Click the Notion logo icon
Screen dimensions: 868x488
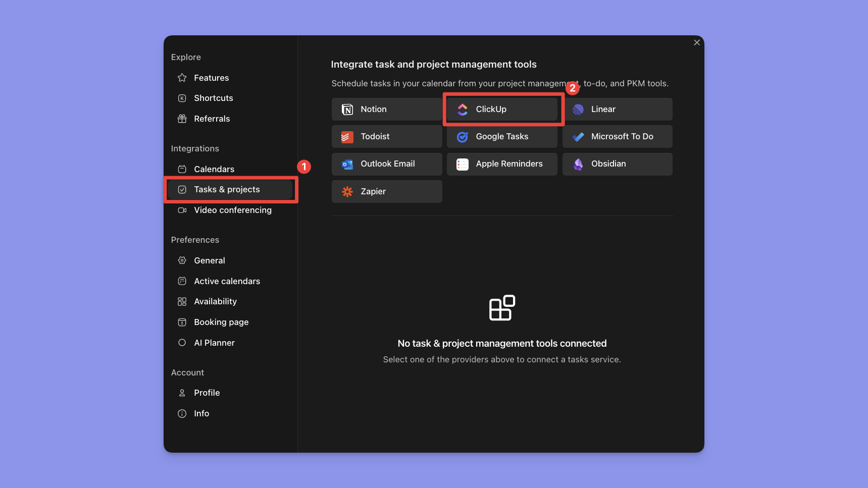click(x=347, y=109)
